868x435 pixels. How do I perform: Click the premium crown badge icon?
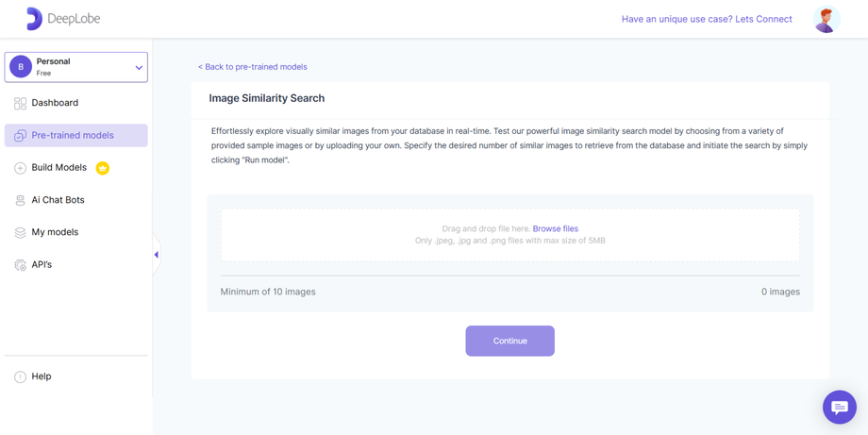tap(103, 168)
